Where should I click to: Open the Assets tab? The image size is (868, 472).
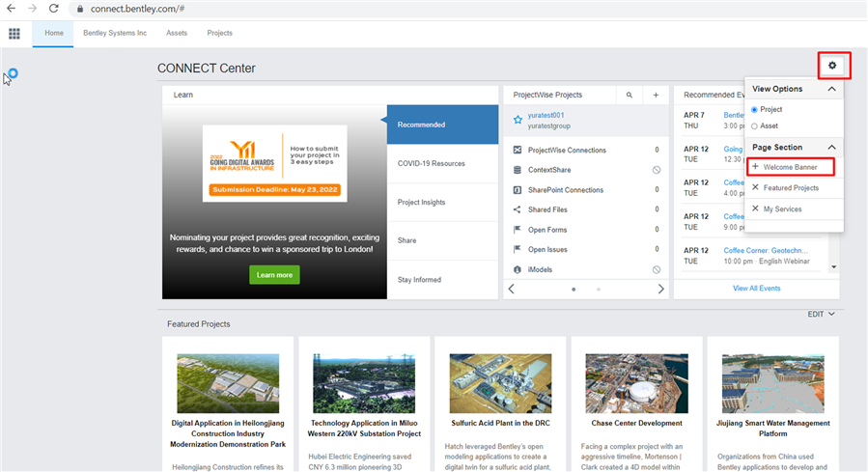pos(177,33)
